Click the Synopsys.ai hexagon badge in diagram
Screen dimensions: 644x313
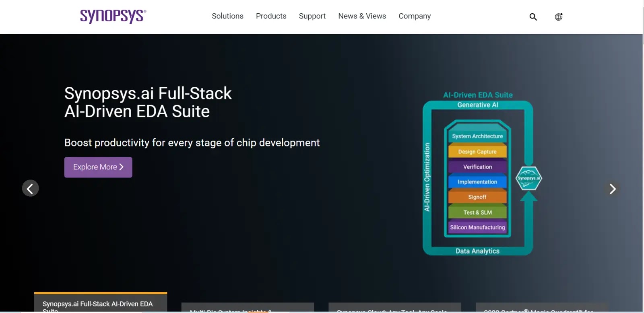528,178
